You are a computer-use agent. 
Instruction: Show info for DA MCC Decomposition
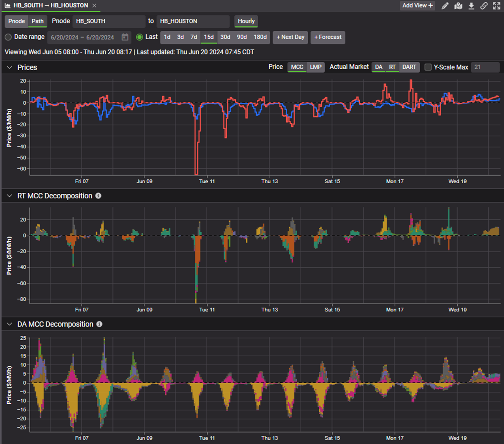[99, 324]
